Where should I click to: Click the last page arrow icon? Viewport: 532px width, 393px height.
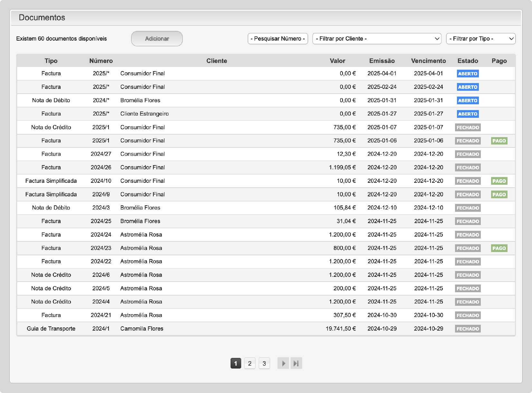[296, 363]
